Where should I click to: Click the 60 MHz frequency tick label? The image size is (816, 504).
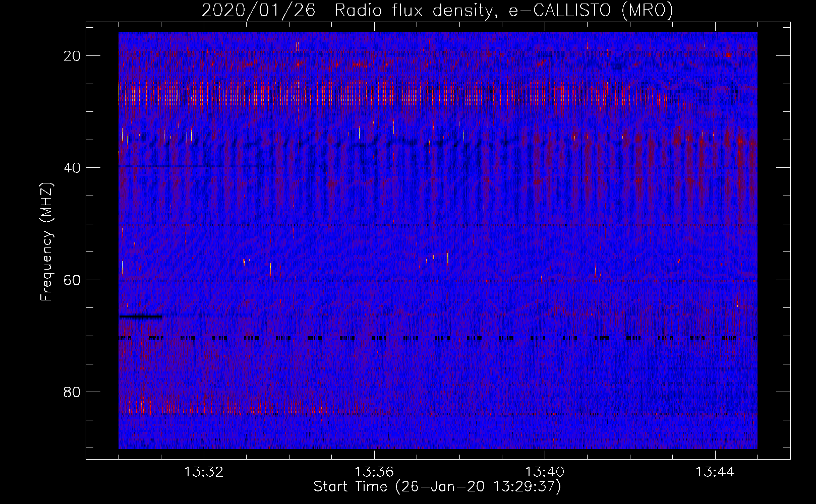(x=72, y=280)
